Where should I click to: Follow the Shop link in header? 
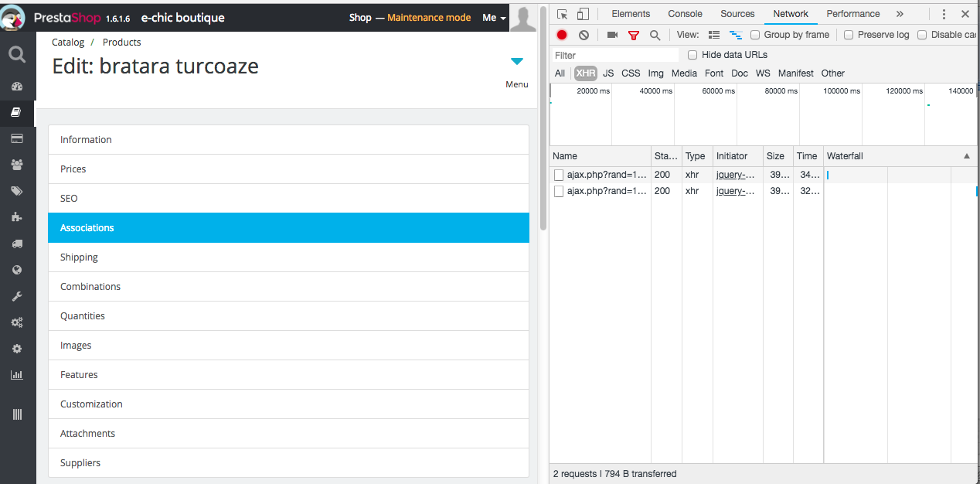click(360, 18)
